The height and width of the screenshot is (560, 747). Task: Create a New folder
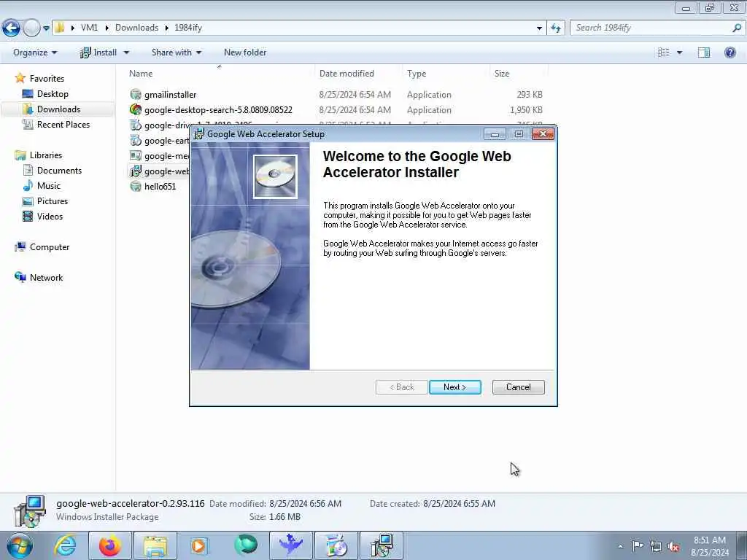tap(245, 52)
